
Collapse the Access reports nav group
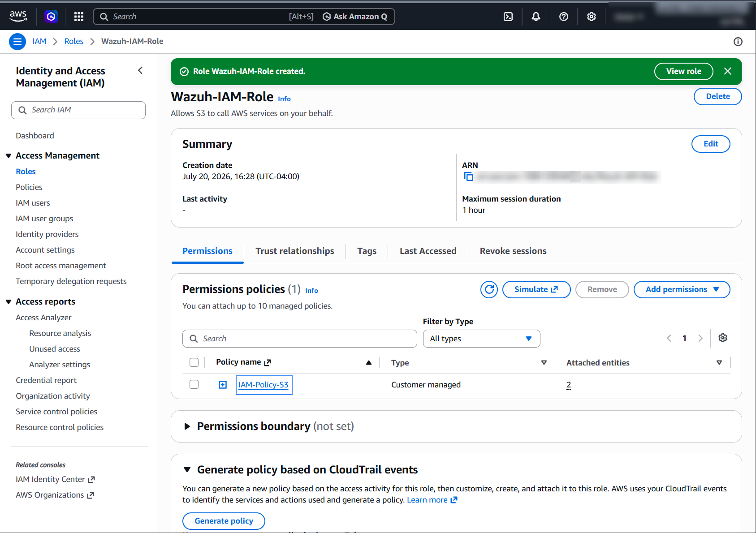pyautogui.click(x=9, y=302)
